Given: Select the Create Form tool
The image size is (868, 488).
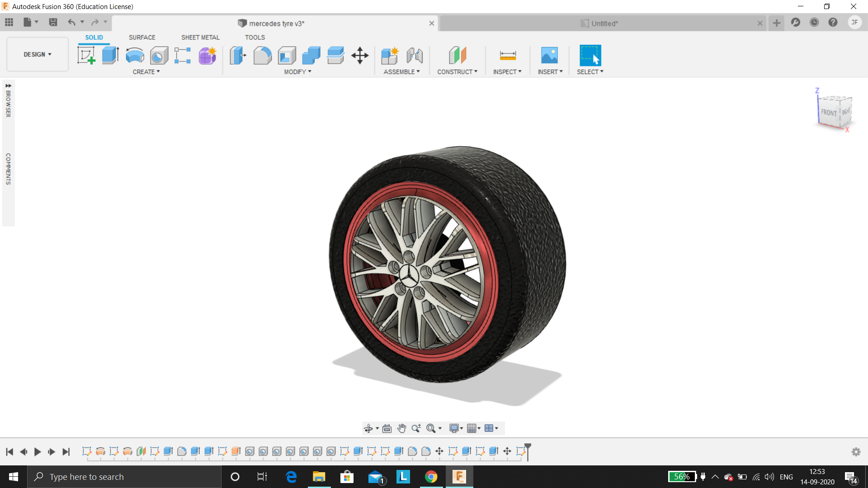Looking at the screenshot, I should [208, 56].
